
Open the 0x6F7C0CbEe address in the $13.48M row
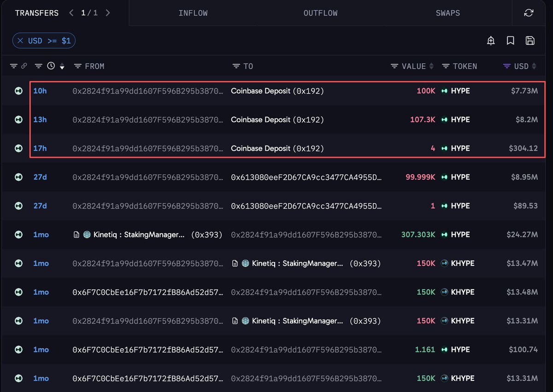[148, 292]
